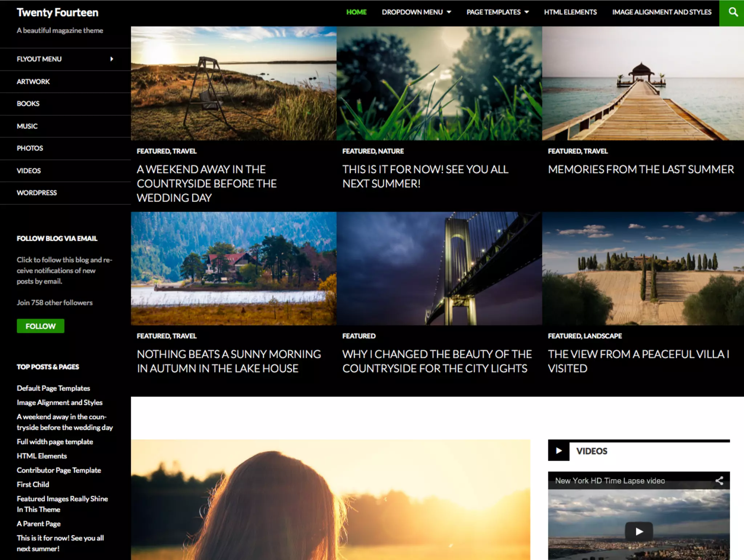Click the lake house featured thumbnail

pos(234,268)
